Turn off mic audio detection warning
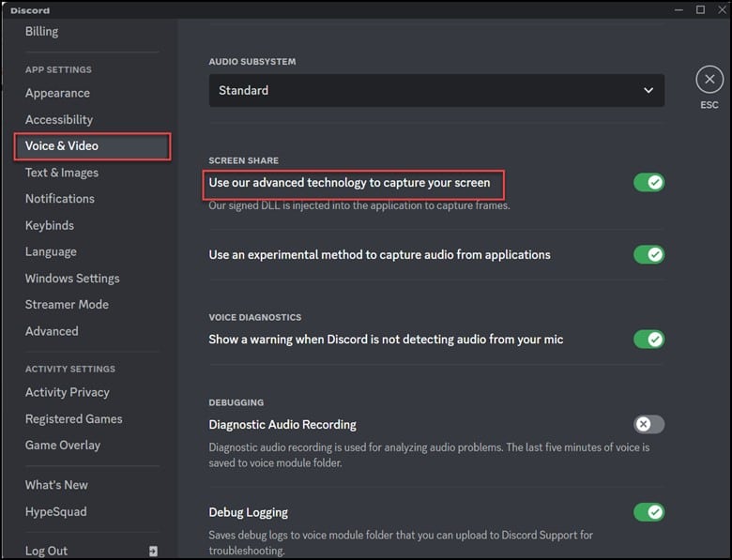The image size is (732, 560). tap(648, 339)
